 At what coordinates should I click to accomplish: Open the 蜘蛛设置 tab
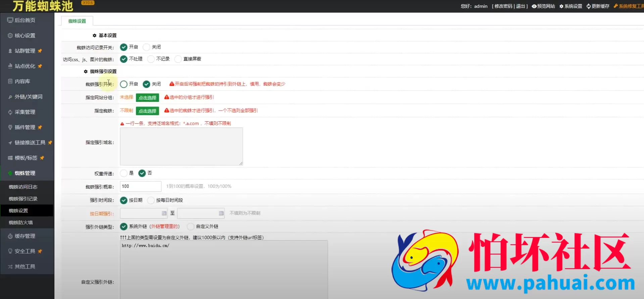pos(77,21)
